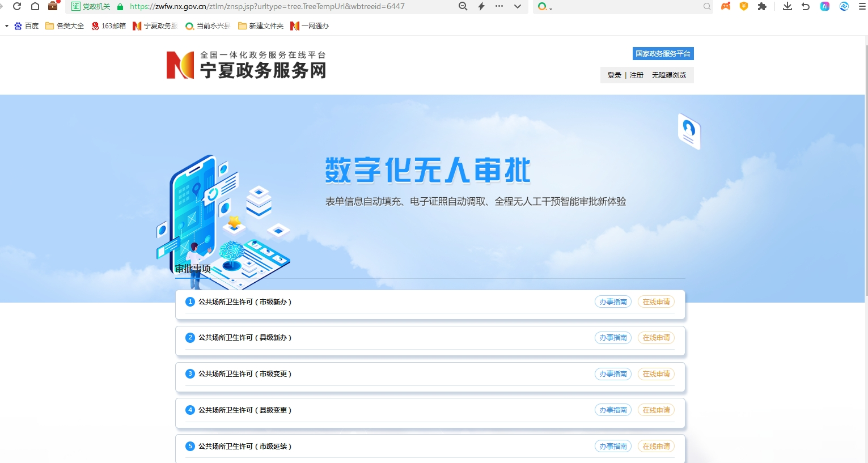The image size is (868, 463).
Task: Click the 登录 login link
Action: point(614,75)
